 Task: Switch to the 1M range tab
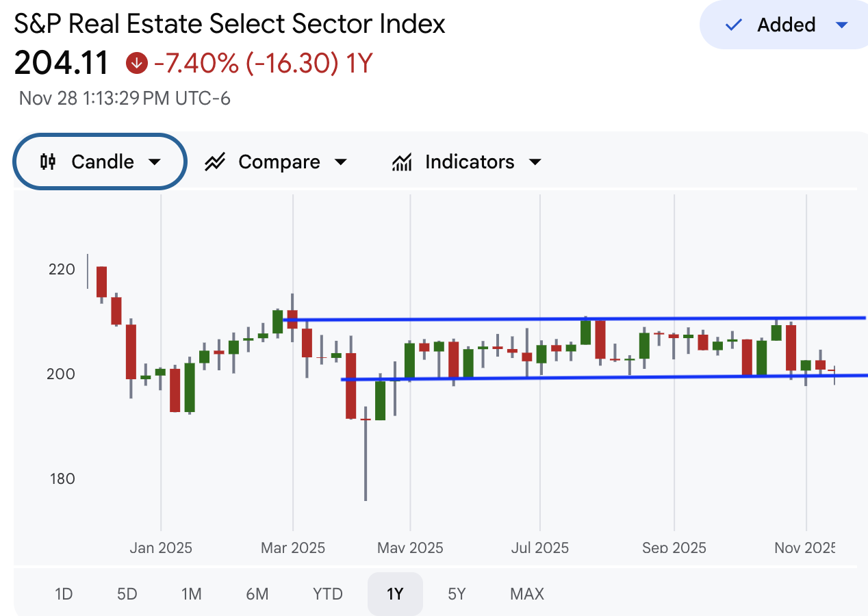pyautogui.click(x=192, y=594)
